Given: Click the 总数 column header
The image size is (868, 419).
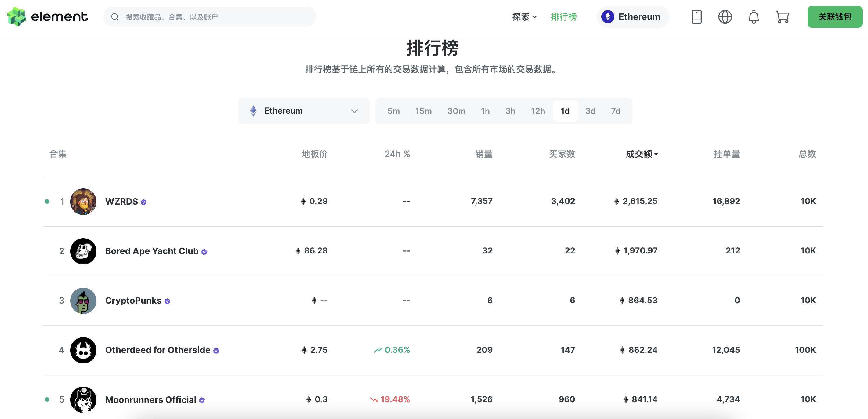Looking at the screenshot, I should (x=807, y=154).
